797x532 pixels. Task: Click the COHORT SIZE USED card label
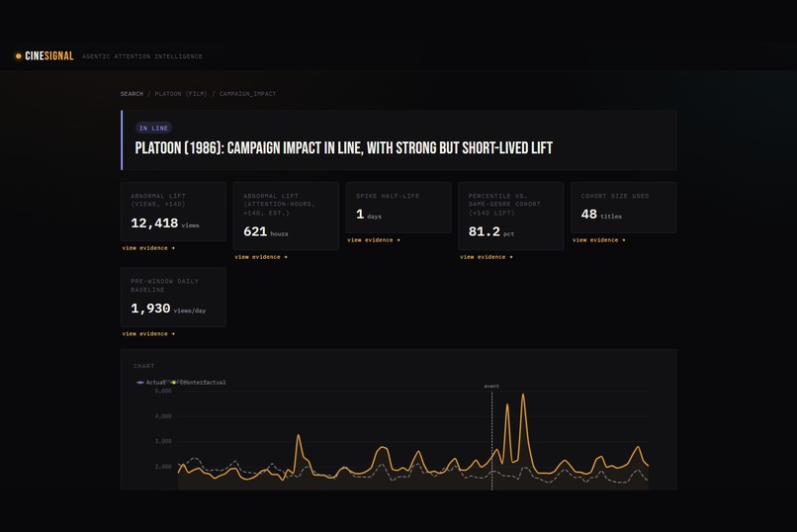tap(615, 196)
